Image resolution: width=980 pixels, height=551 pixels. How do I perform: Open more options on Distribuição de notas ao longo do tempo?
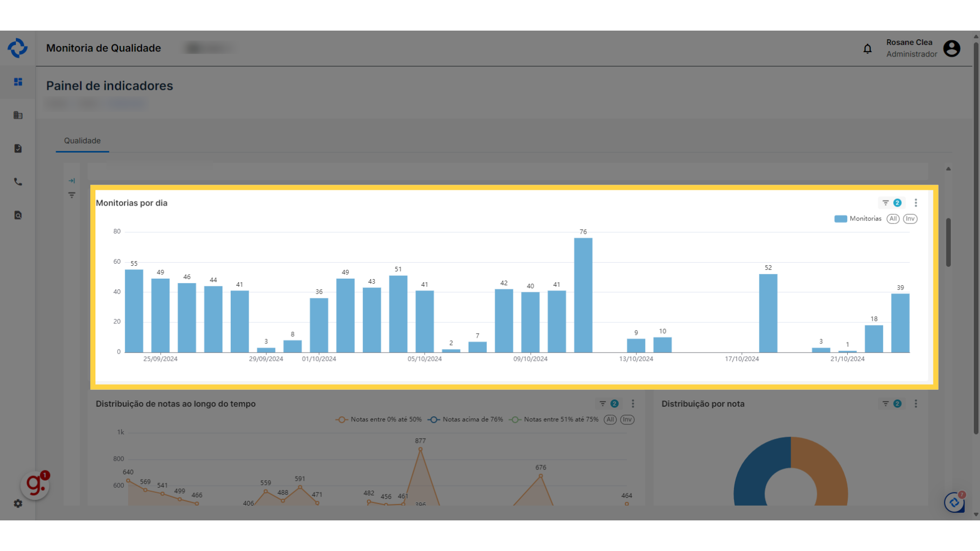click(x=633, y=404)
